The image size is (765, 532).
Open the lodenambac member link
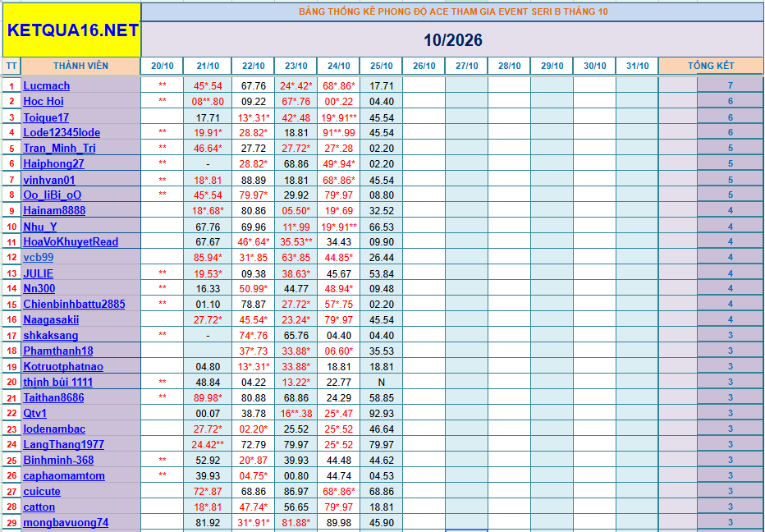click(x=54, y=429)
